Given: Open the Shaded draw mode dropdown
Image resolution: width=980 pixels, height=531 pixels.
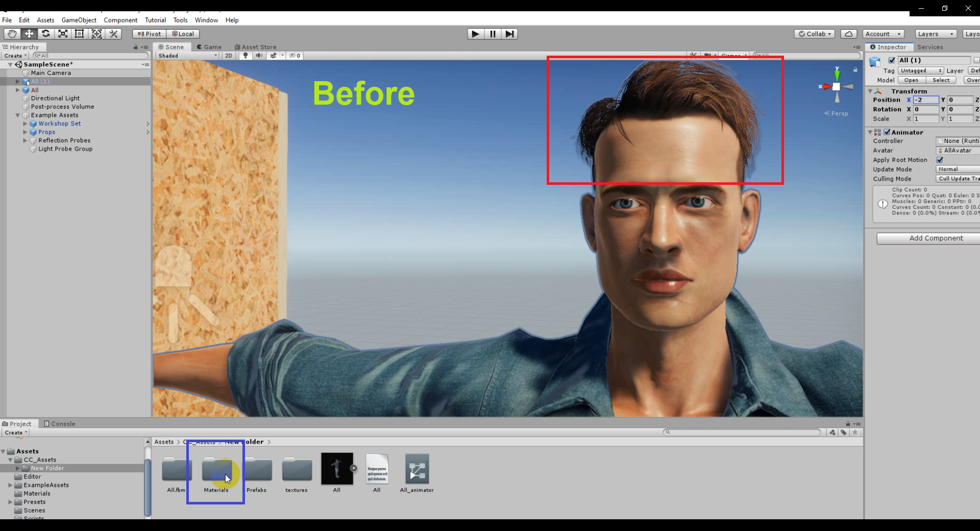Looking at the screenshot, I should tap(187, 56).
